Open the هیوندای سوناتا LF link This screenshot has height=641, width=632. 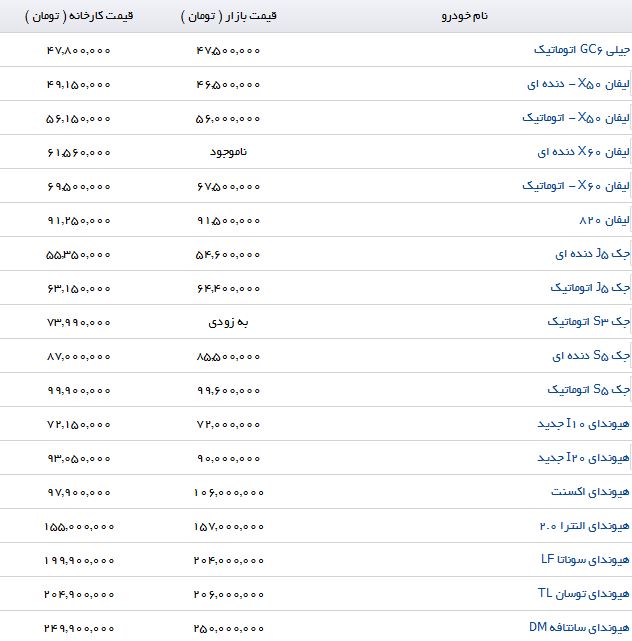(585, 560)
